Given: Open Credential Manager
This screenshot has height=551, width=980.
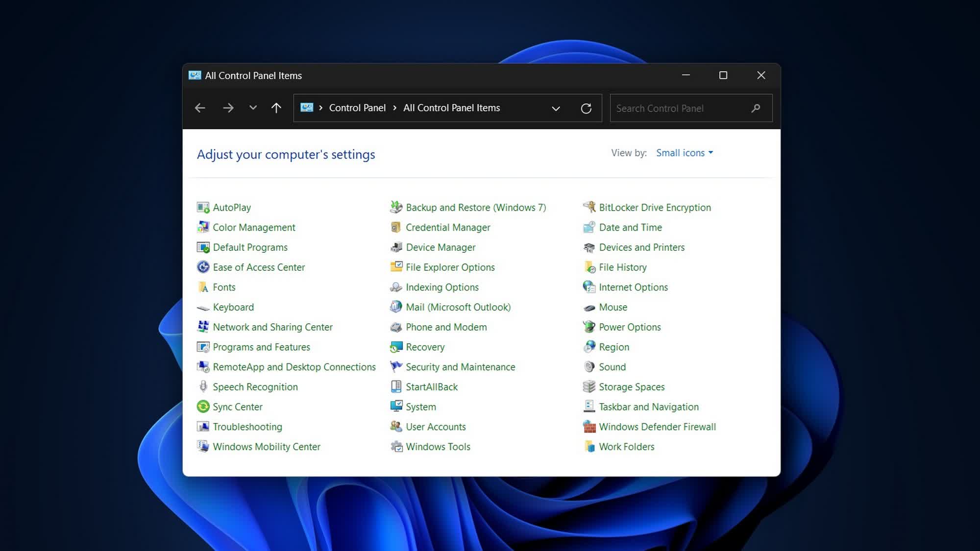Looking at the screenshot, I should point(447,227).
